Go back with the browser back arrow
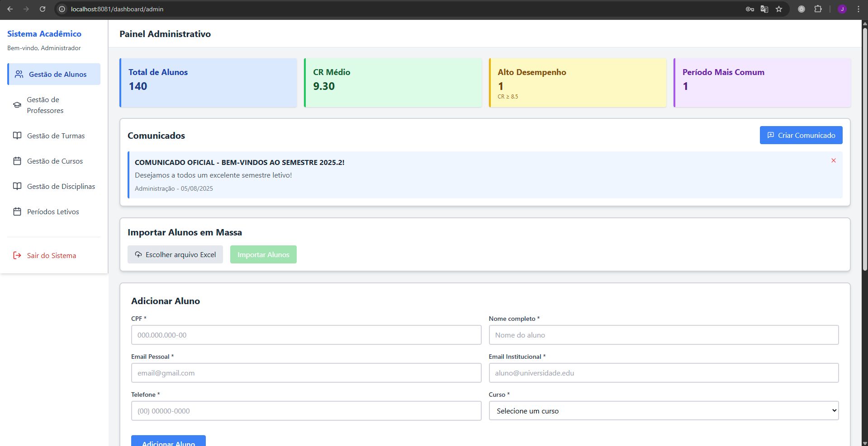The width and height of the screenshot is (868, 446). pyautogui.click(x=10, y=9)
